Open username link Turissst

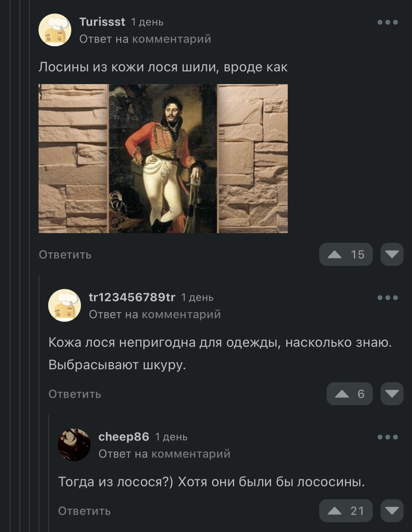point(102,22)
